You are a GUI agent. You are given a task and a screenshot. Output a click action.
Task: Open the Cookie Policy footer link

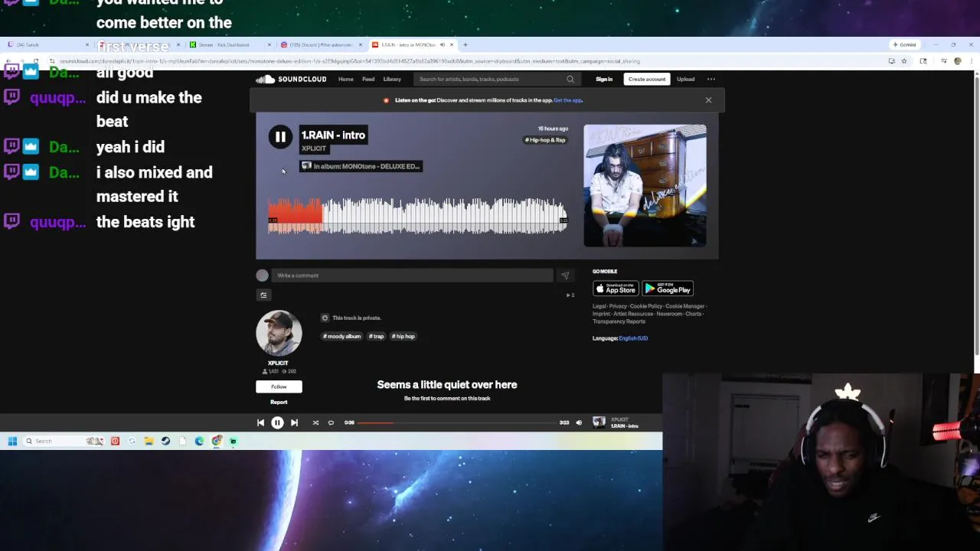click(x=645, y=306)
